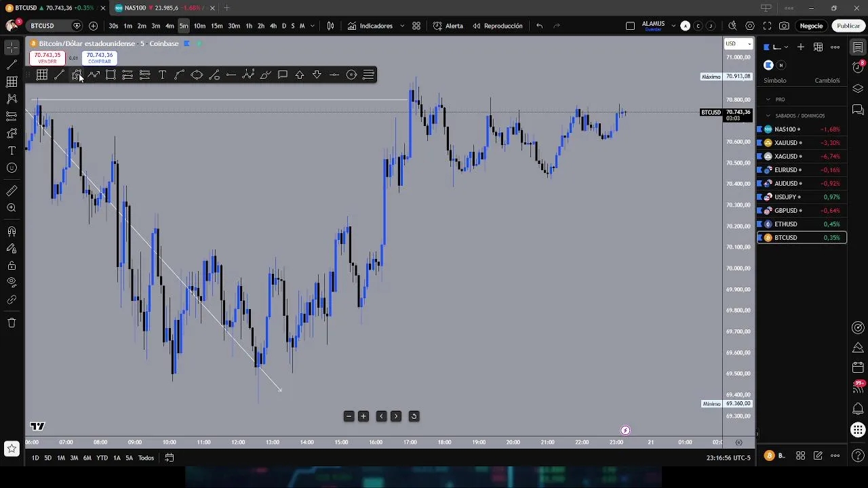The height and width of the screenshot is (488, 868).
Task: Open watchlist more options three dots
Action: click(x=835, y=47)
